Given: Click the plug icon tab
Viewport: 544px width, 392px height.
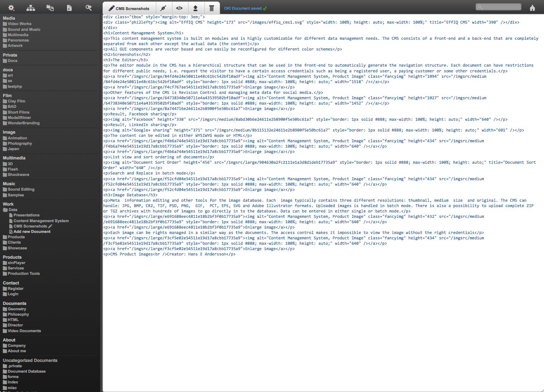Looking at the screenshot, I should click(163, 8).
